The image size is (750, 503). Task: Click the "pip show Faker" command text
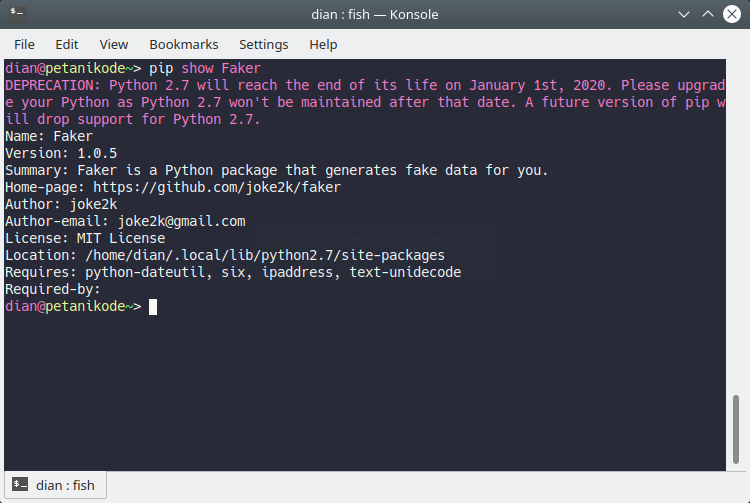[x=205, y=68]
